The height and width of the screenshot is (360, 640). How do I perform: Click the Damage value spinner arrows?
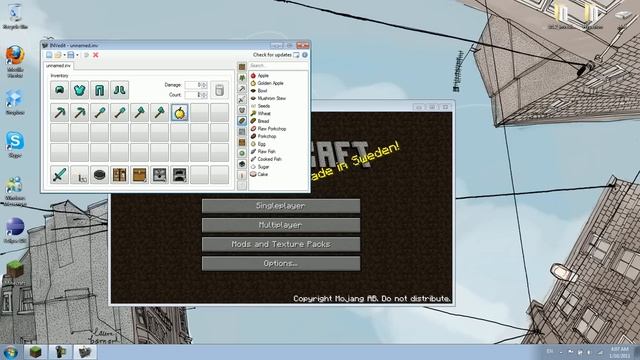(204, 85)
